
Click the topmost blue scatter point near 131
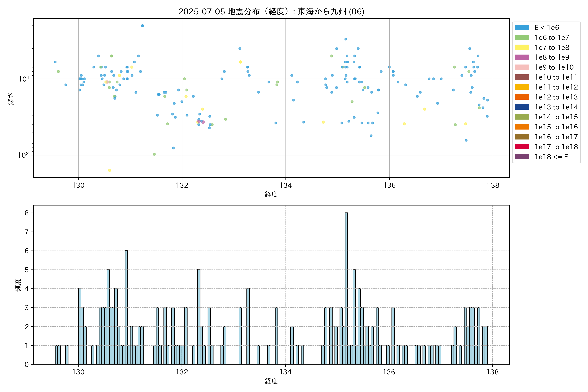pos(142,26)
